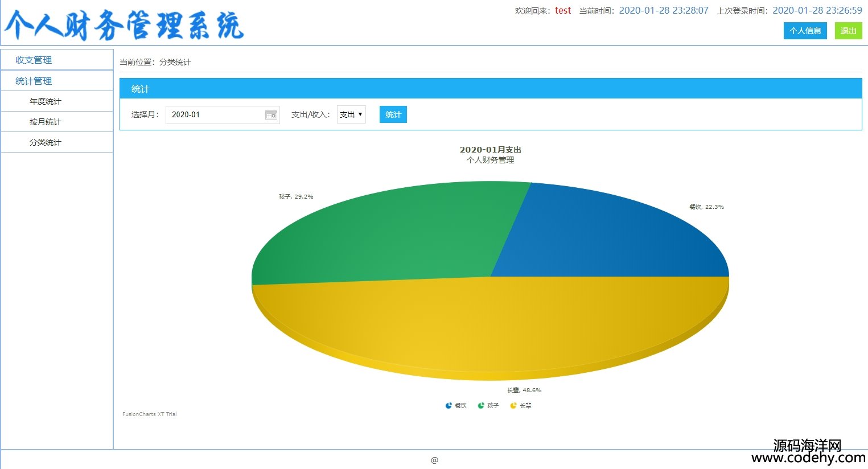
Task: Open 个人信息 page
Action: click(805, 31)
